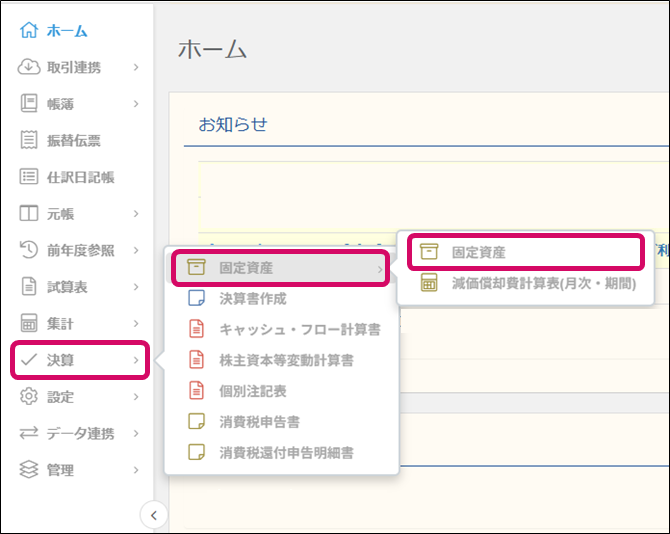Select 減価償却費計算表(月次・期間) menu item
This screenshot has height=534, width=670.
pyautogui.click(x=542, y=283)
